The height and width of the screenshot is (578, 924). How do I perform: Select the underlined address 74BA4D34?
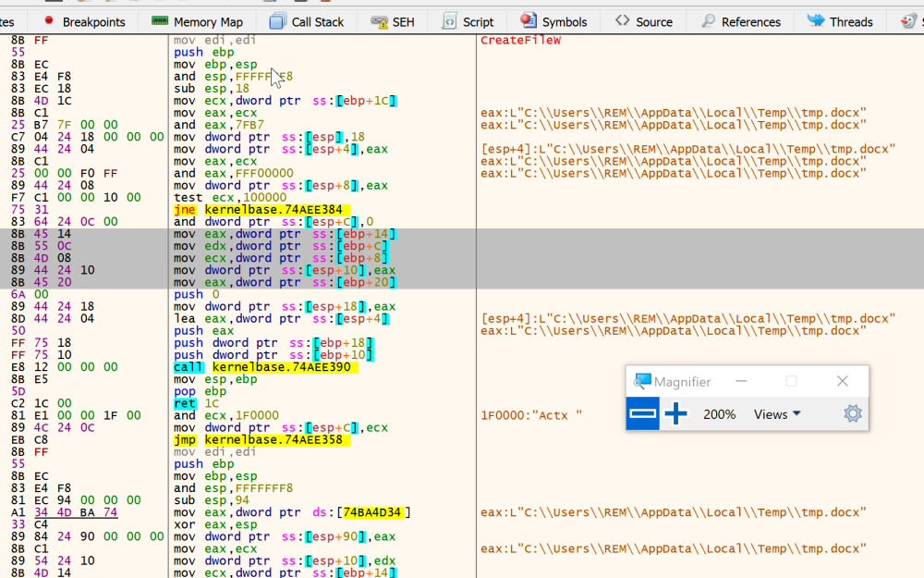pyautogui.click(x=373, y=511)
